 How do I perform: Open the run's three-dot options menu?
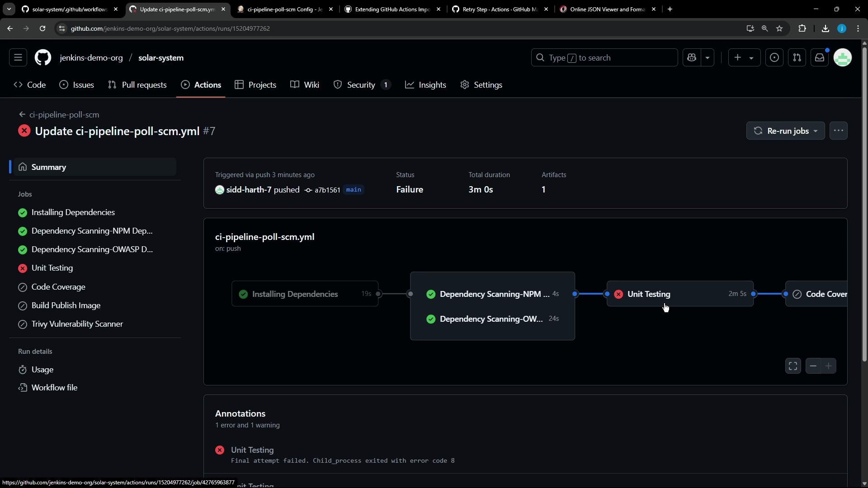click(839, 131)
